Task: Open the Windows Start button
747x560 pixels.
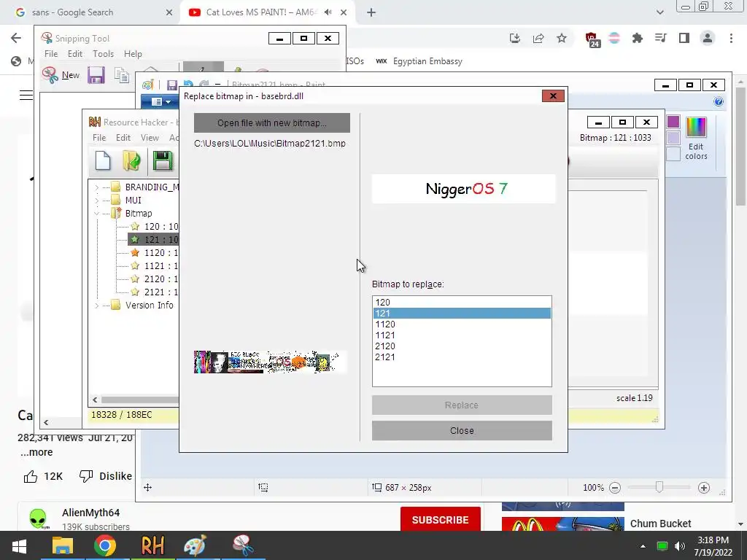Action: click(19, 545)
